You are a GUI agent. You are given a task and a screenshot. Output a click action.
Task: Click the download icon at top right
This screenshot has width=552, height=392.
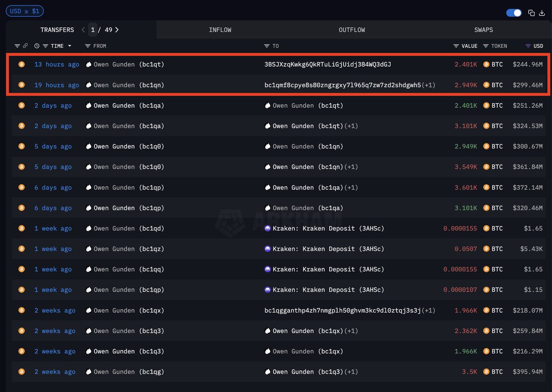(541, 13)
